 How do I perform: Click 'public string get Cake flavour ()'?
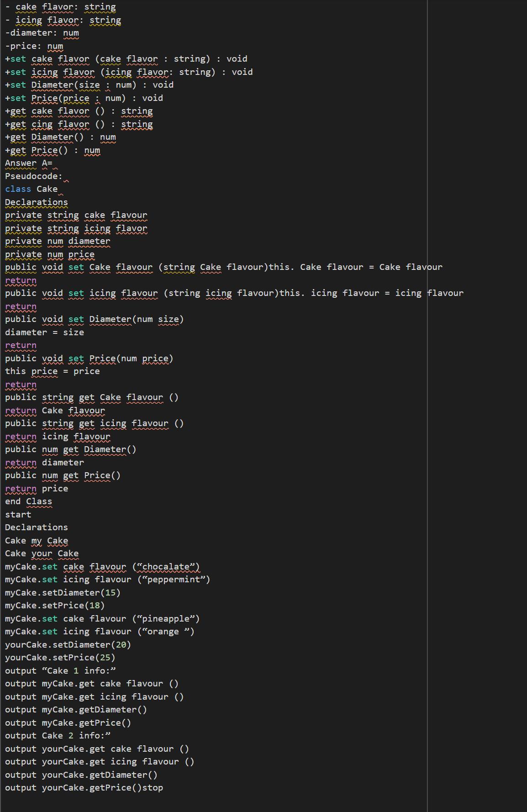pyautogui.click(x=92, y=397)
